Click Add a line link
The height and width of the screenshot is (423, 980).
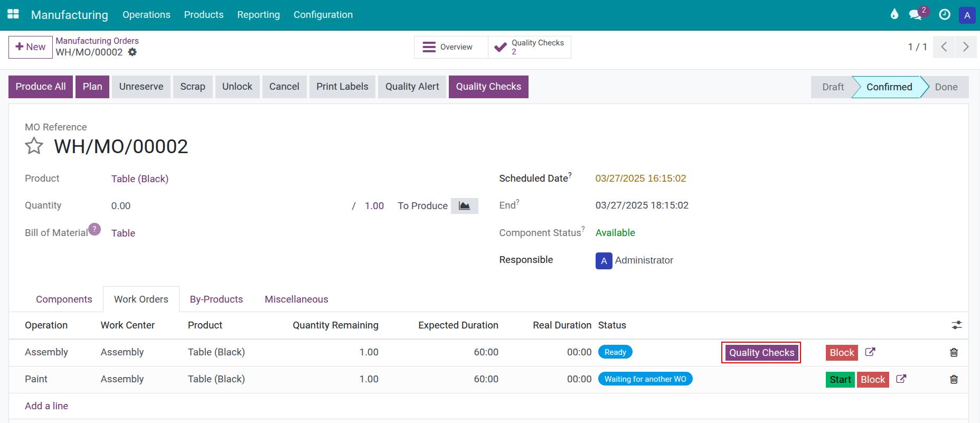pyautogui.click(x=46, y=406)
